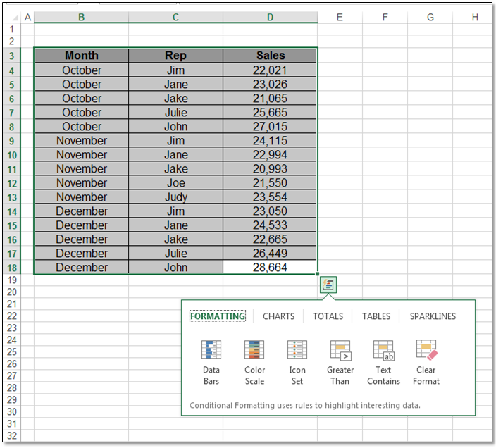Choose the Greater Than rule
Image resolution: width=496 pixels, height=448 pixels.
click(x=340, y=362)
